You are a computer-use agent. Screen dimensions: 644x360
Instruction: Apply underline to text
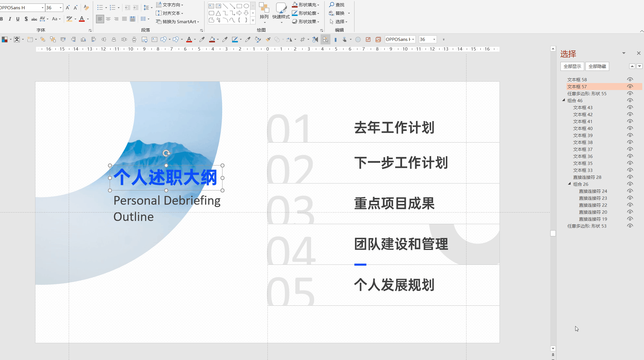coord(18,19)
